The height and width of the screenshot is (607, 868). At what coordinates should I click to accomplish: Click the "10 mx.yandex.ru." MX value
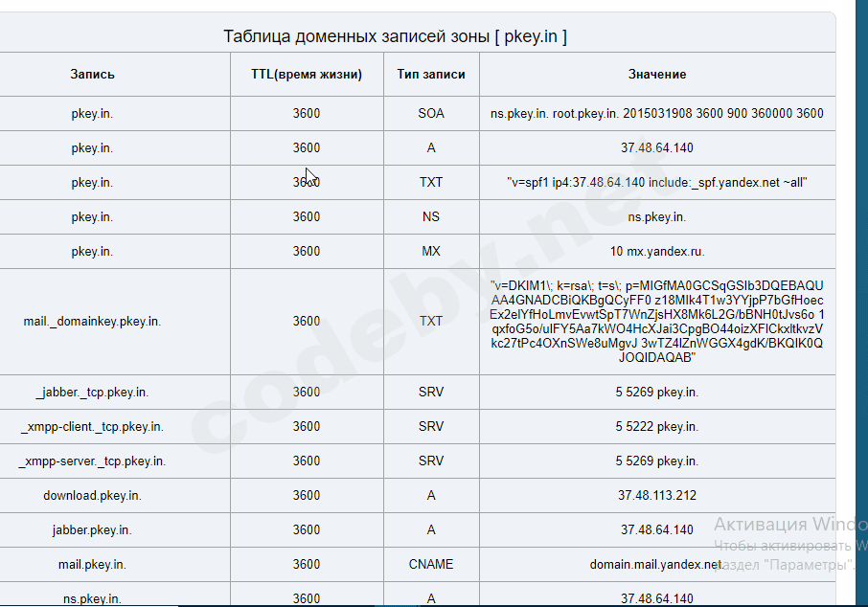pos(657,251)
